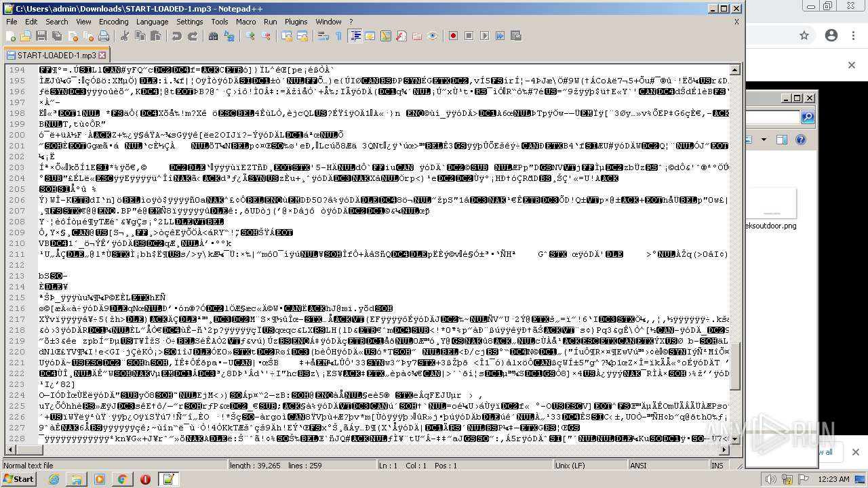The image size is (868, 488).
Task: Click the Zoom In toolbar icon
Action: click(x=250, y=36)
